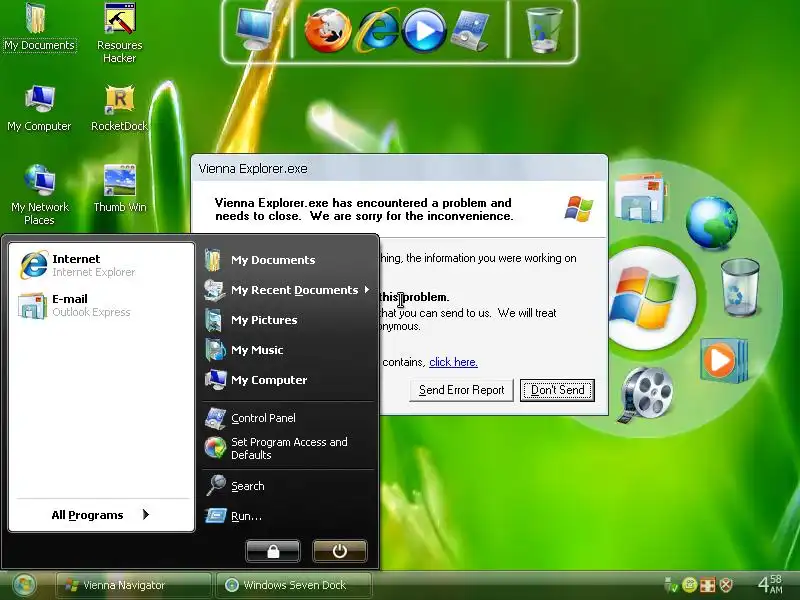Open Set Program Access and Defaults

[288, 448]
